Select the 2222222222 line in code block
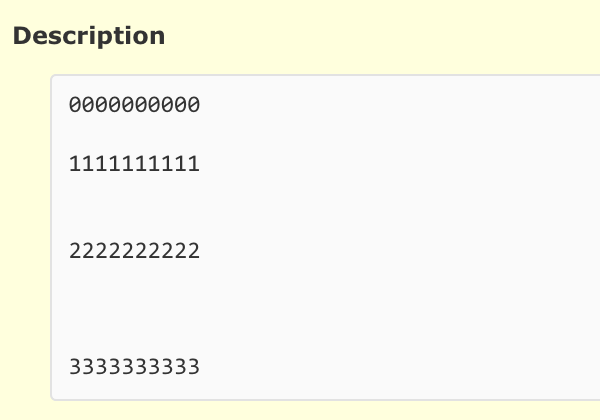The height and width of the screenshot is (420, 600). (x=134, y=251)
